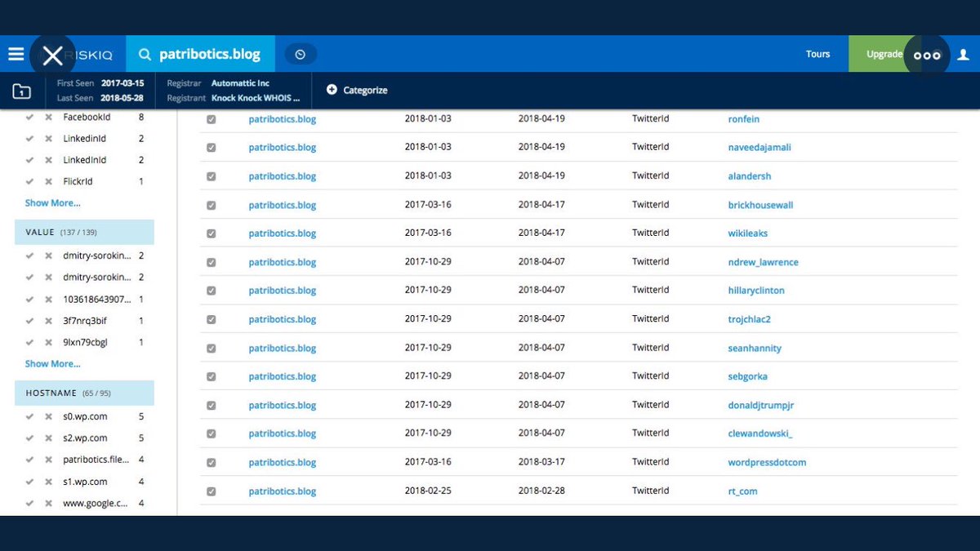Click the user profile icon
The width and height of the screenshot is (980, 551).
pyautogui.click(x=964, y=55)
